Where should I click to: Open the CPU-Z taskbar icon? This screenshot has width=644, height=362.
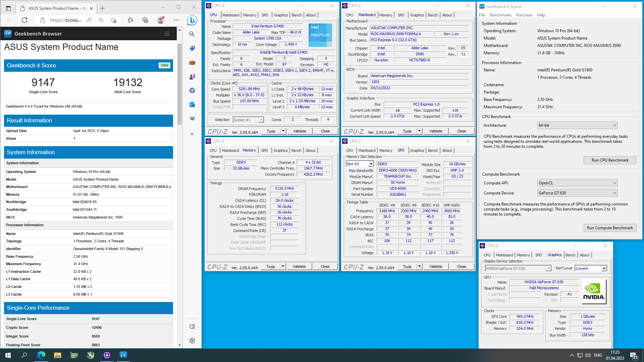coord(107,355)
